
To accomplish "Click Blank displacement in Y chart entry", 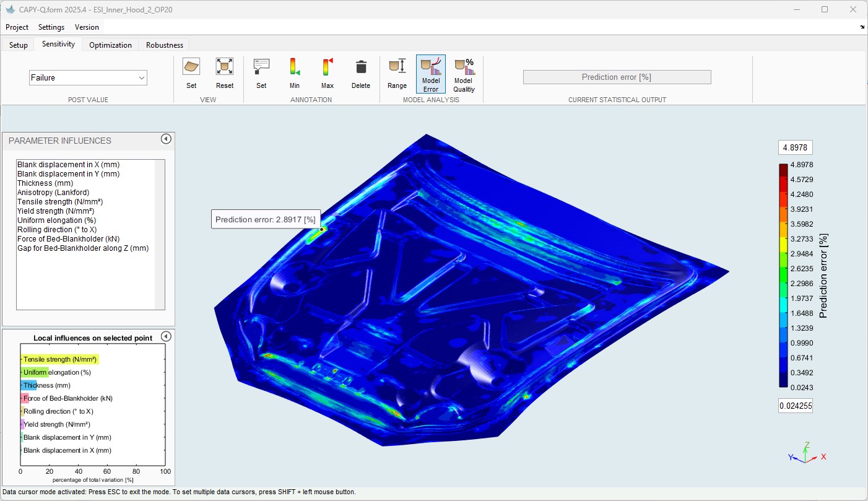I will tap(67, 437).
